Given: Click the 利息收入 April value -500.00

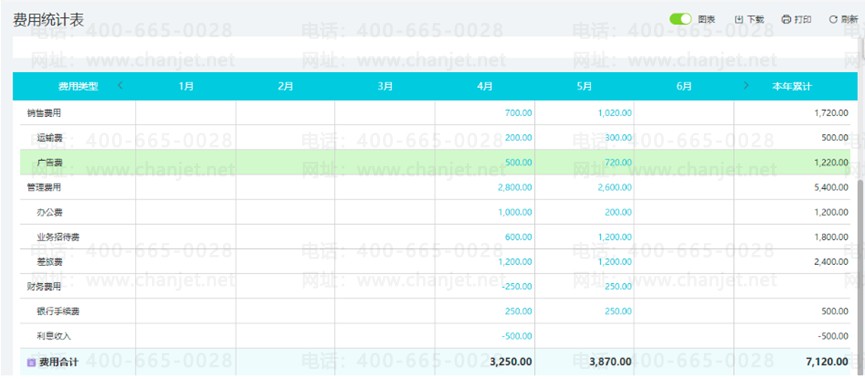Looking at the screenshot, I should coord(517,337).
